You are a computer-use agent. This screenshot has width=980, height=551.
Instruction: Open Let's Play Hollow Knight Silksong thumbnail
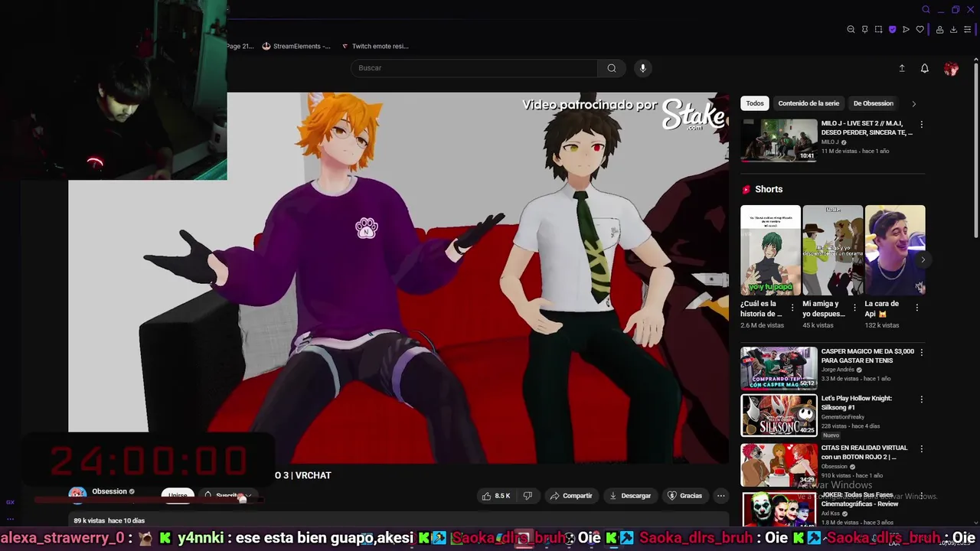(x=779, y=415)
